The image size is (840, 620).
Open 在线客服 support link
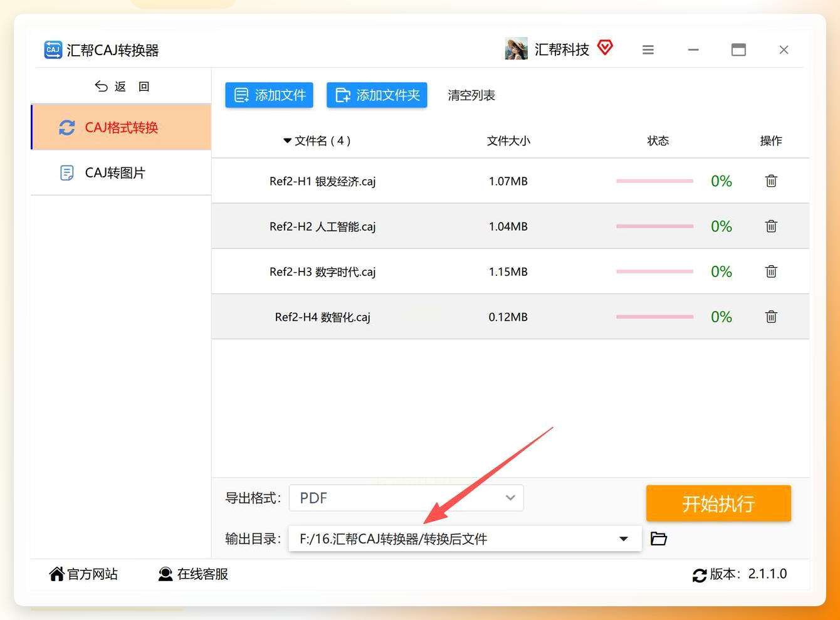(x=193, y=574)
